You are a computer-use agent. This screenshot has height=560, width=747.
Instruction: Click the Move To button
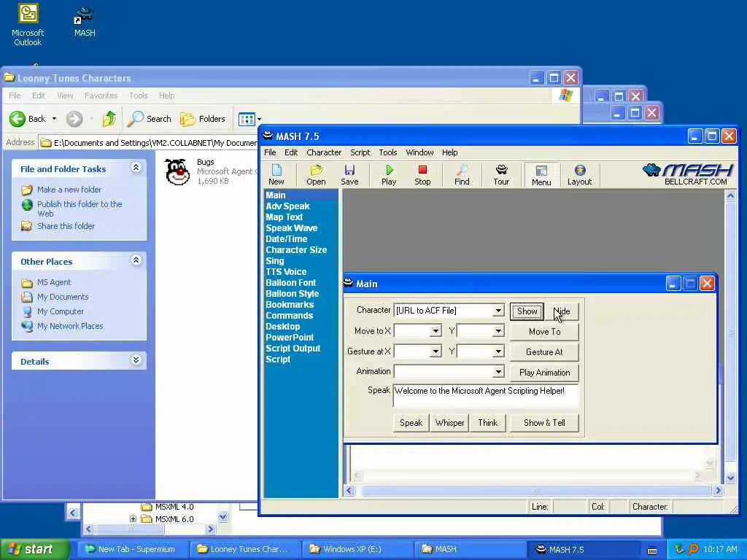[x=544, y=332]
